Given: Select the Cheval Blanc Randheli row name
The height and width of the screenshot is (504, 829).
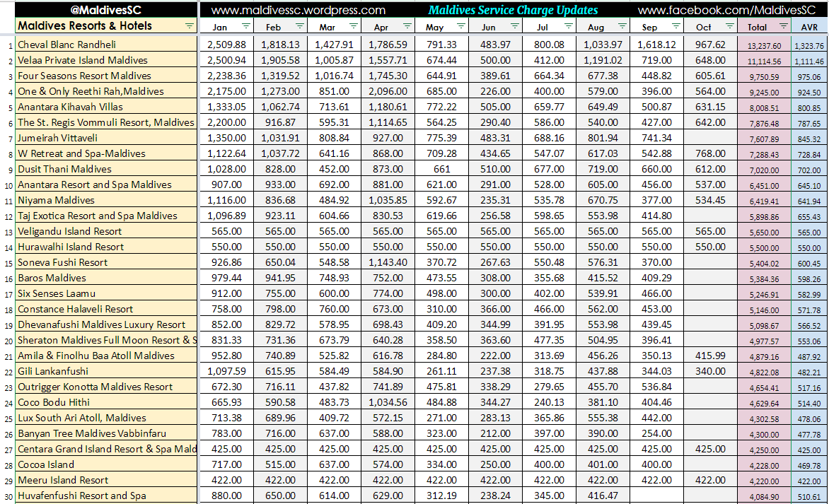Looking at the screenshot, I should (106, 45).
